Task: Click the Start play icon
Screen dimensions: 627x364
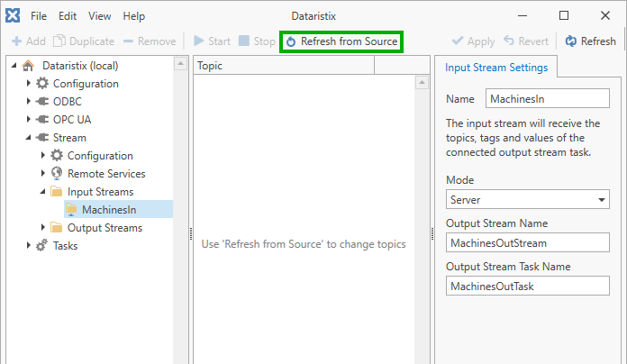Action: tap(199, 41)
